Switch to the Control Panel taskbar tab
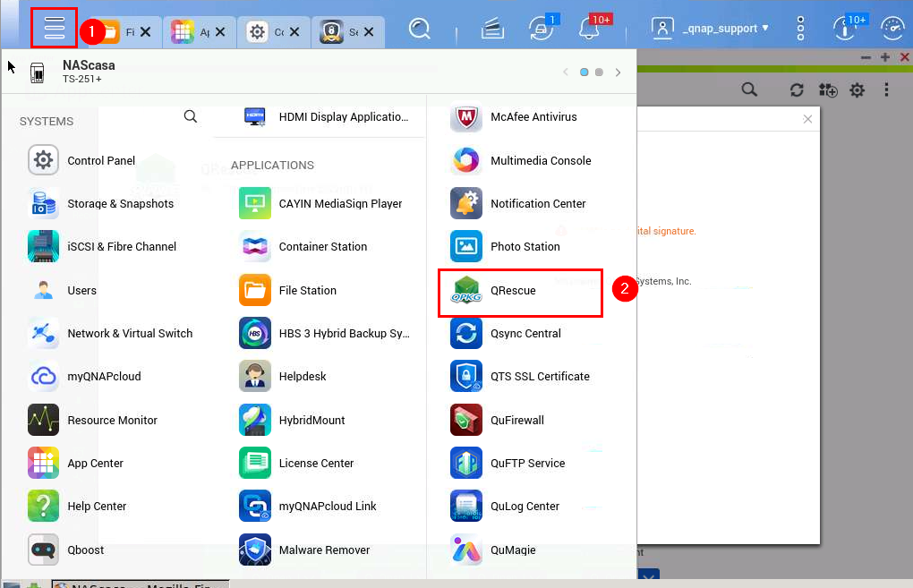The height and width of the screenshot is (588, 913). pos(272,32)
